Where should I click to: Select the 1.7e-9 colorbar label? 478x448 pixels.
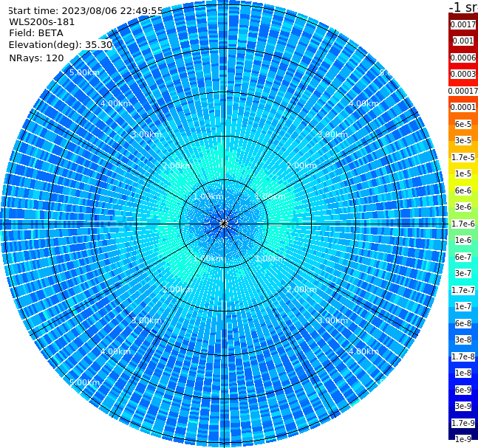[463, 423]
